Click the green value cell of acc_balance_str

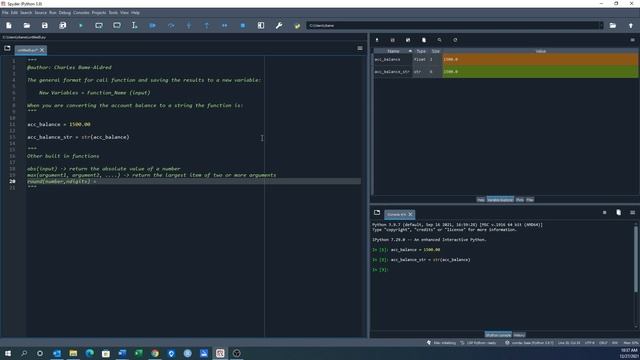[x=540, y=71]
